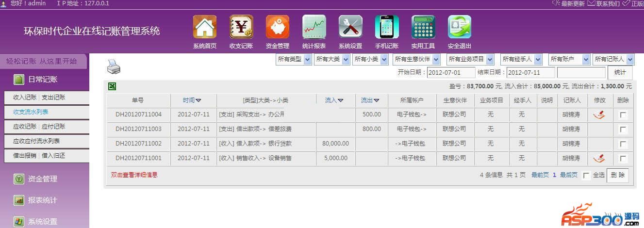Viewport: 644px width, 228px height.
Task: Click the empty search field beside 统计
Action: tap(581, 73)
